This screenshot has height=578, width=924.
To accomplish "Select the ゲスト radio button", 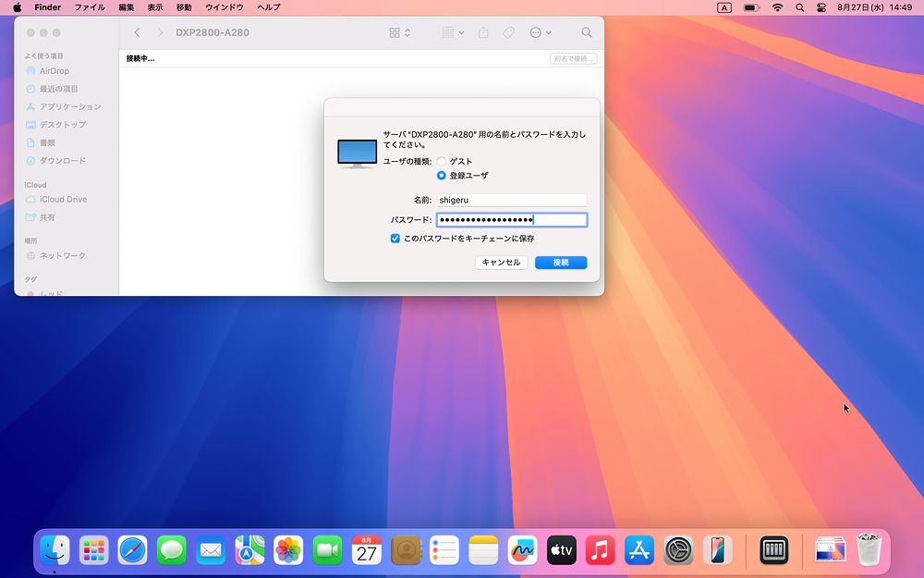I will tap(442, 162).
